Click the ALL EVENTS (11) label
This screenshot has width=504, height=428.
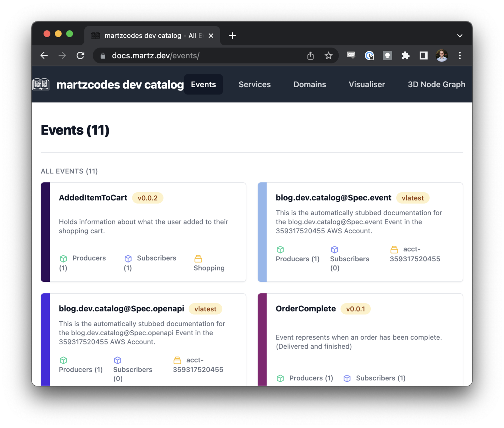[69, 171]
